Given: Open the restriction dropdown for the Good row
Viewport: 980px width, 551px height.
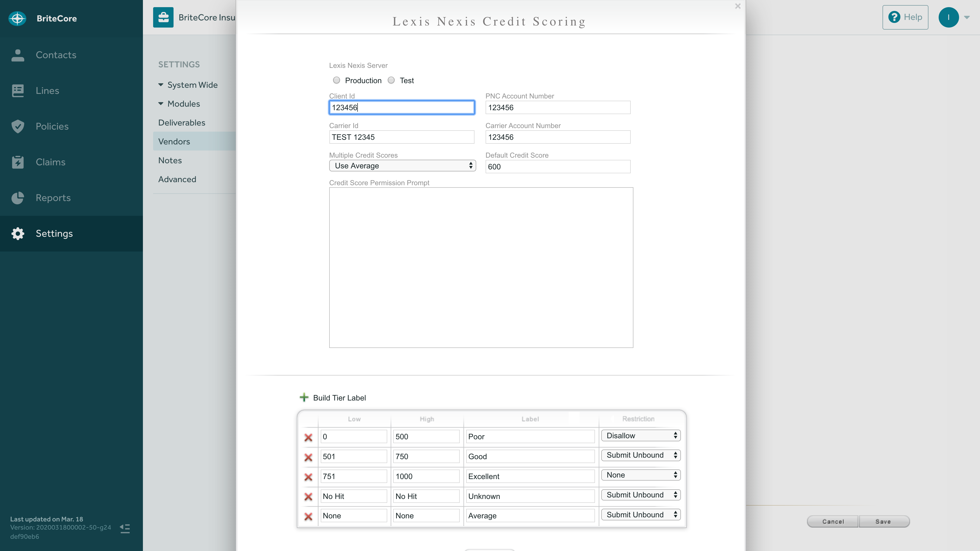Looking at the screenshot, I should click(641, 455).
